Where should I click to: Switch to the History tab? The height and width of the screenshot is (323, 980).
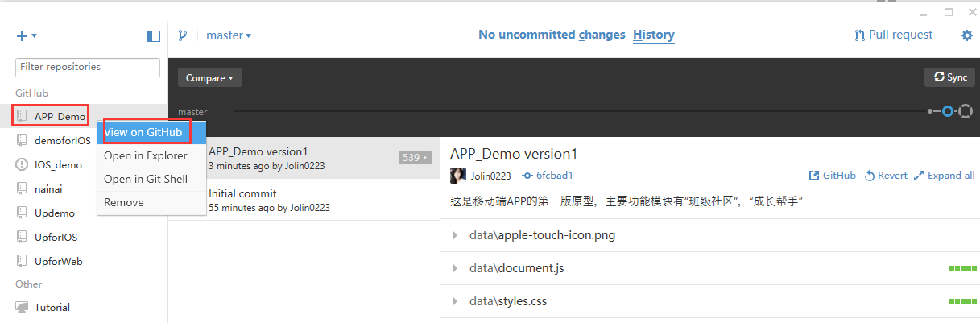tap(654, 35)
